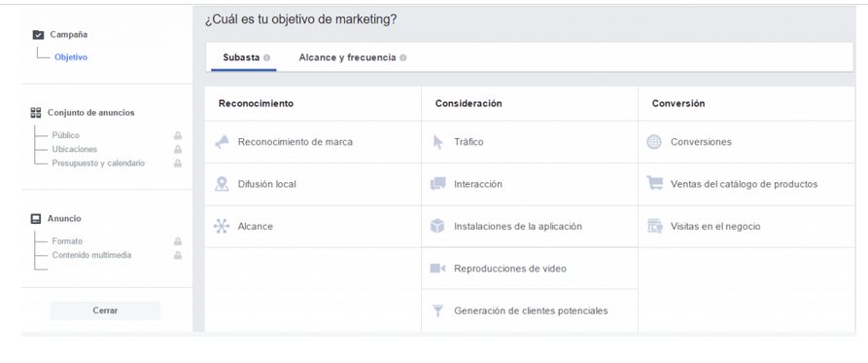Click the map pin icon for Difusión local
868x363 pixels.
click(222, 184)
